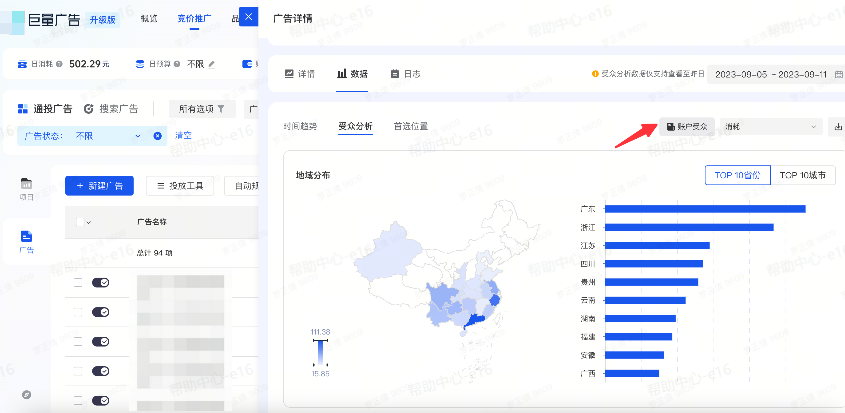Switch to the 受众分析 sub-tab
This screenshot has height=413, width=845.
tap(356, 127)
